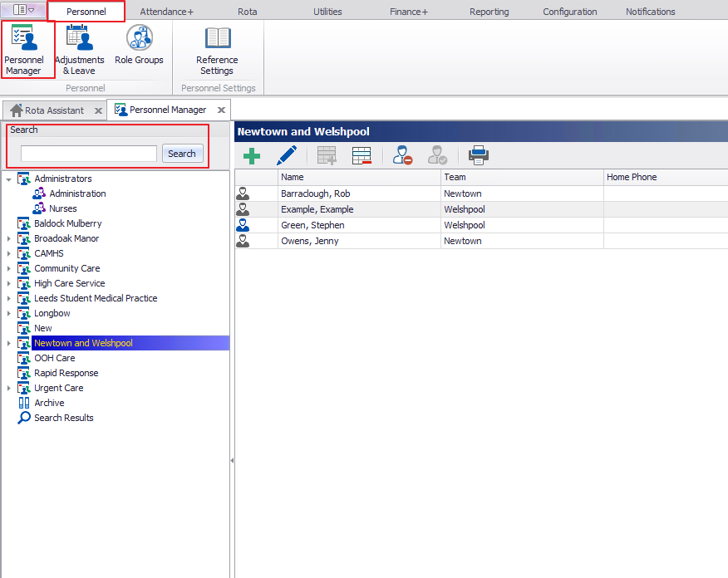Open the Print icon in the toolbar

(478, 155)
